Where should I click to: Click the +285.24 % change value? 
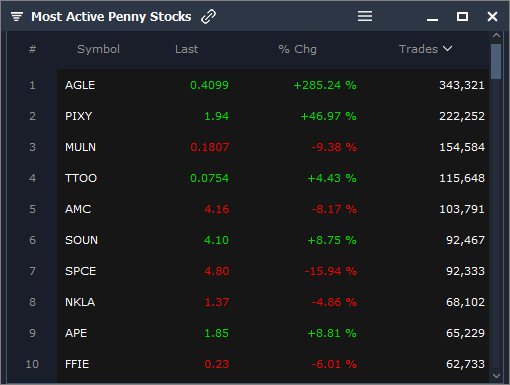(325, 85)
